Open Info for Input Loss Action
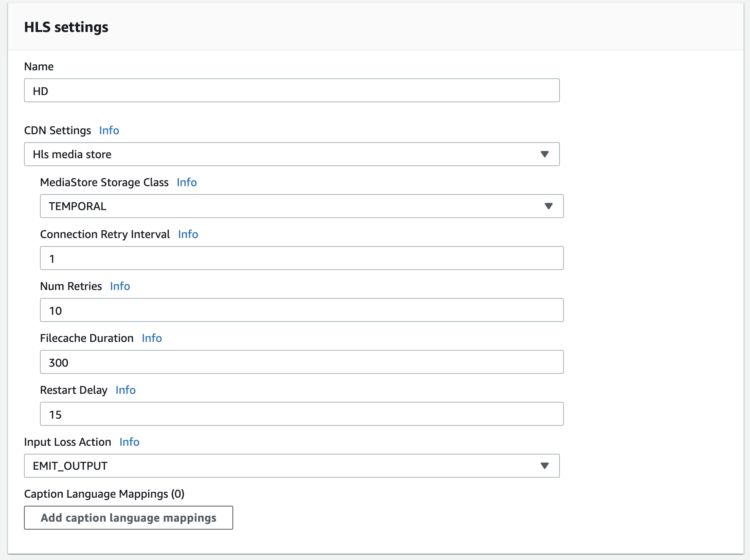This screenshot has height=560, width=750. pyautogui.click(x=129, y=442)
